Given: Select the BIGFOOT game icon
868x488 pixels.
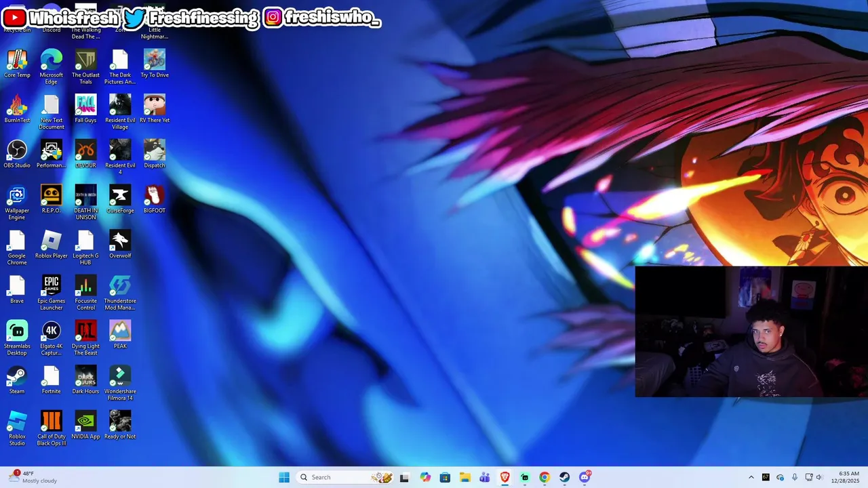Looking at the screenshot, I should pyautogui.click(x=155, y=199).
